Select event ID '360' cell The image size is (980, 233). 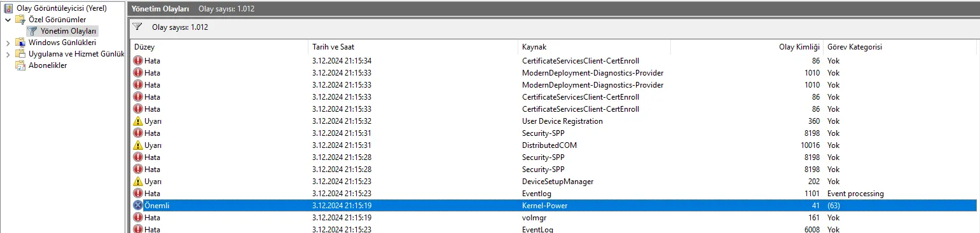coord(813,121)
